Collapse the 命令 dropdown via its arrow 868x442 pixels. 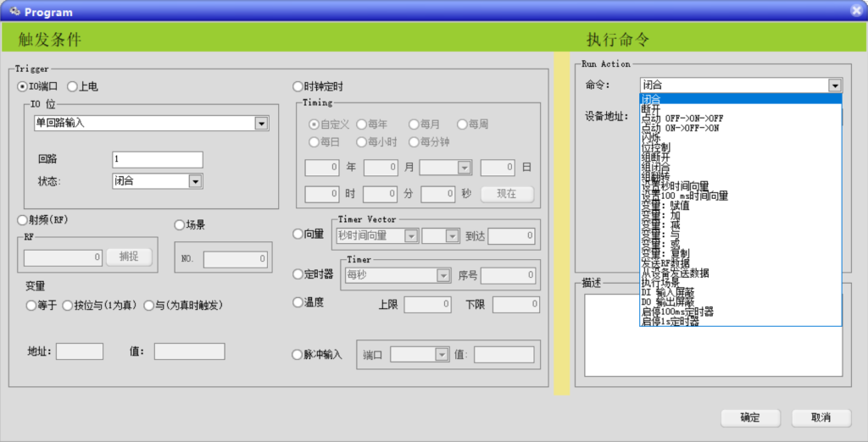(835, 86)
